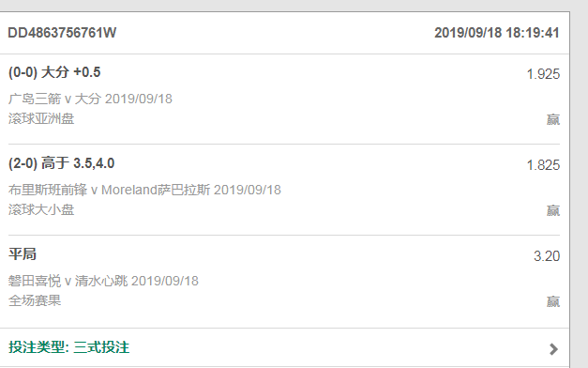This screenshot has width=588, height=368.
Task: Click the 赢 result for 高于 bet
Action: click(552, 210)
